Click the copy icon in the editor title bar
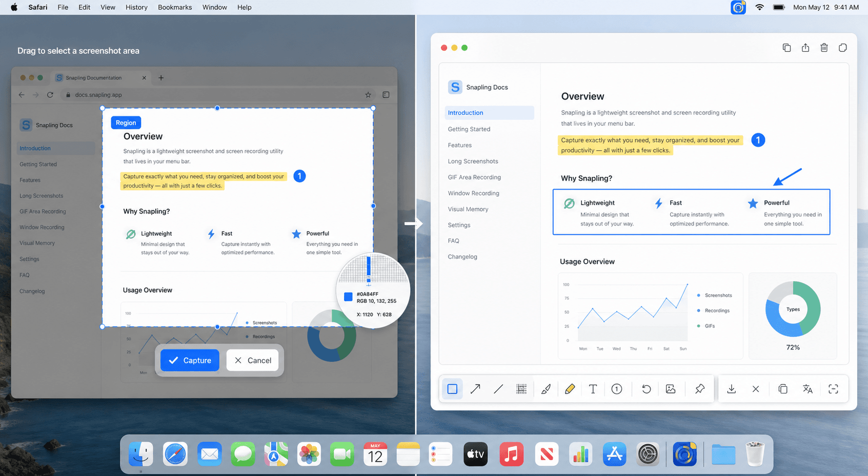Viewport: 868px width, 476px height. 787,48
